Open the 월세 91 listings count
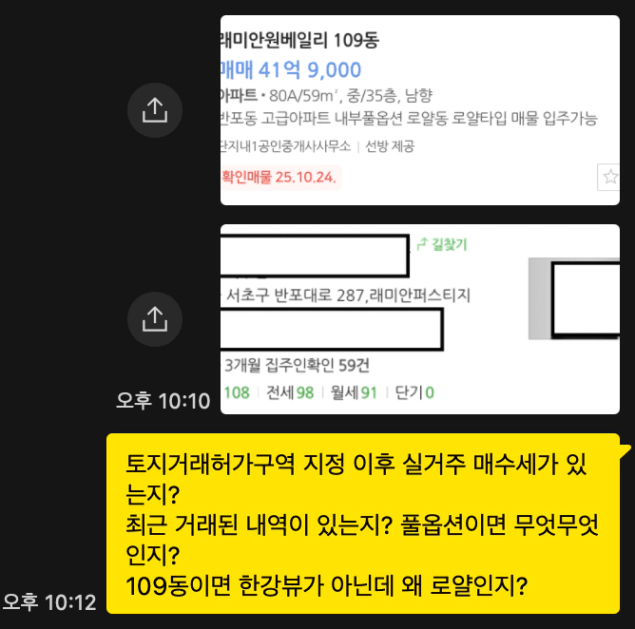 pyautogui.click(x=354, y=392)
